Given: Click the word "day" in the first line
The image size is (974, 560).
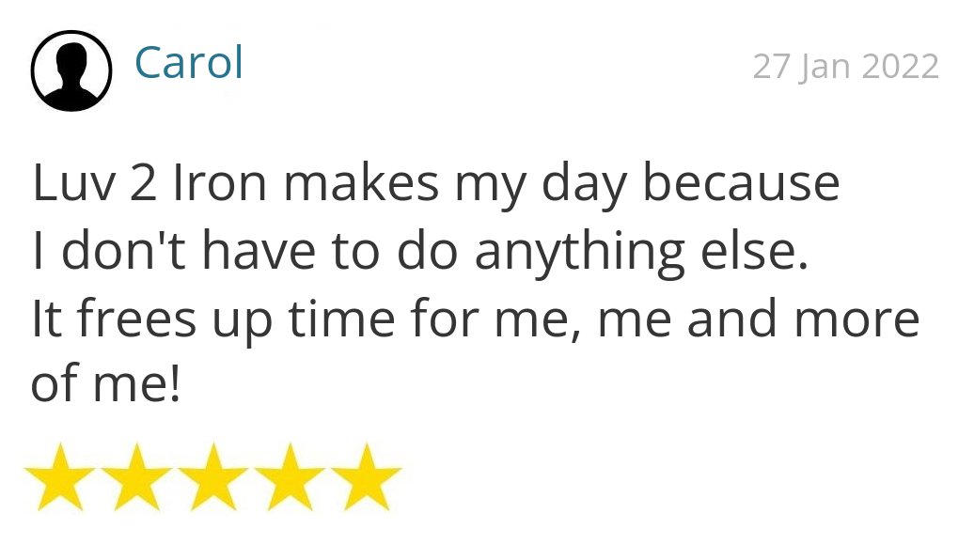Looking at the screenshot, I should point(584,185).
